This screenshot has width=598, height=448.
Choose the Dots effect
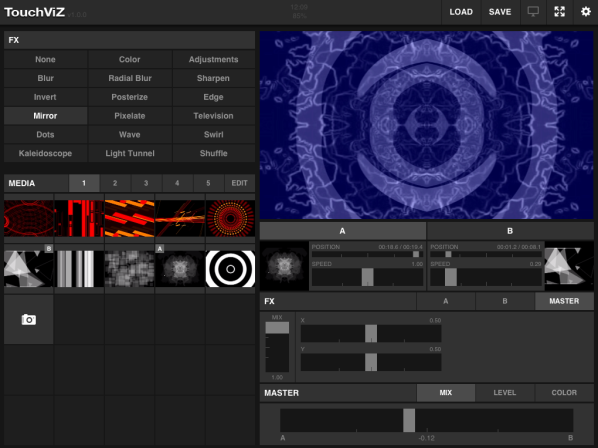click(45, 134)
